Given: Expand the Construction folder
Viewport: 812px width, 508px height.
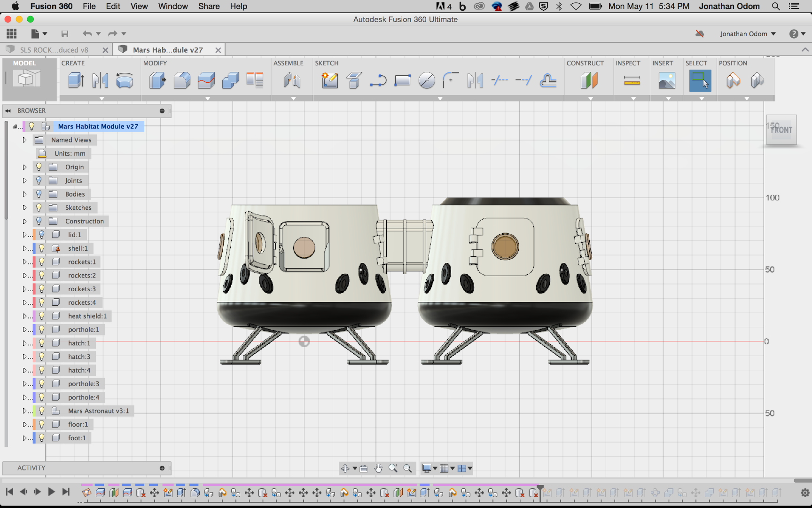Looking at the screenshot, I should coord(25,221).
